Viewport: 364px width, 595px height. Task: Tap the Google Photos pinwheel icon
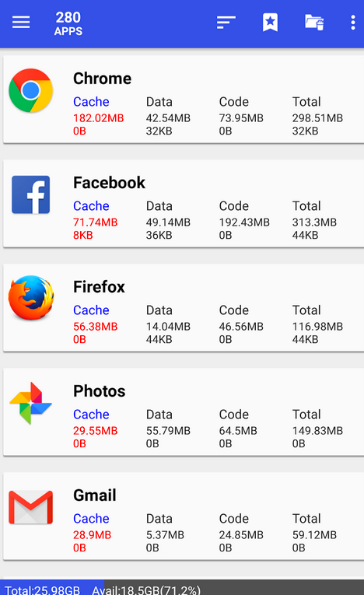click(31, 403)
